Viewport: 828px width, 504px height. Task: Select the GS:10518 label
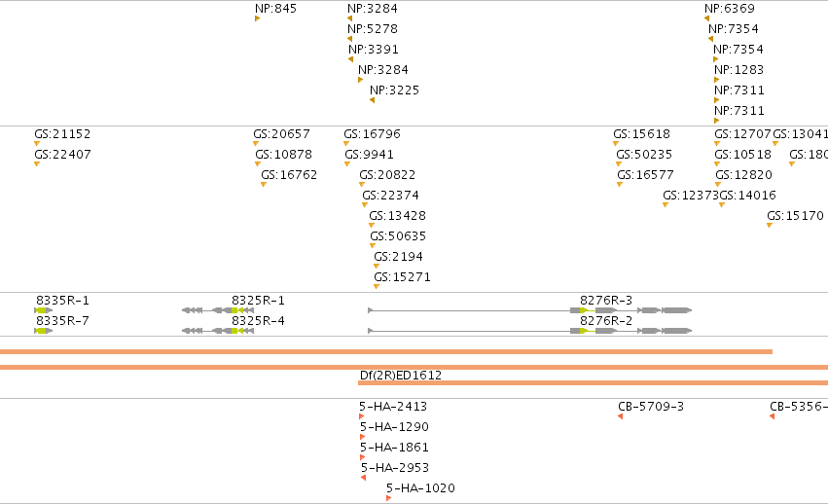tap(743, 155)
